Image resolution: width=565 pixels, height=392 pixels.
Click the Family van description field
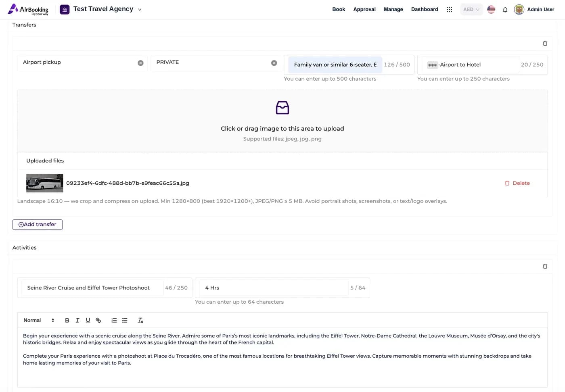click(x=335, y=65)
